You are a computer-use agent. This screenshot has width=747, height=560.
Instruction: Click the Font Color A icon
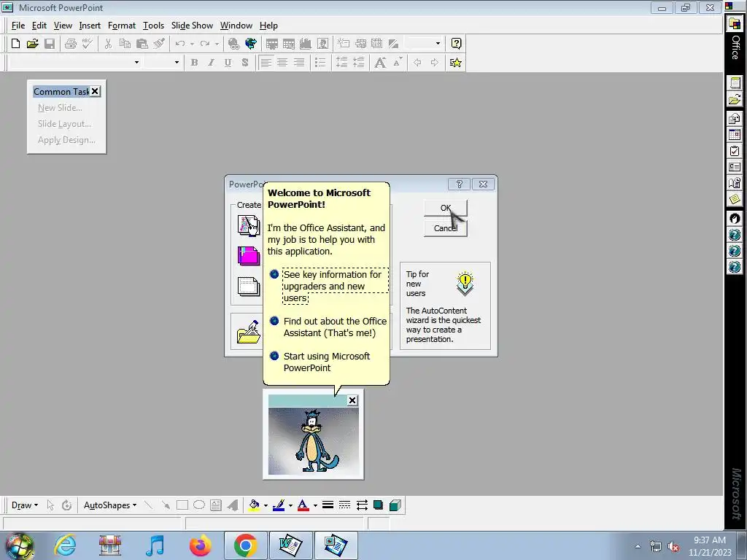point(303,505)
